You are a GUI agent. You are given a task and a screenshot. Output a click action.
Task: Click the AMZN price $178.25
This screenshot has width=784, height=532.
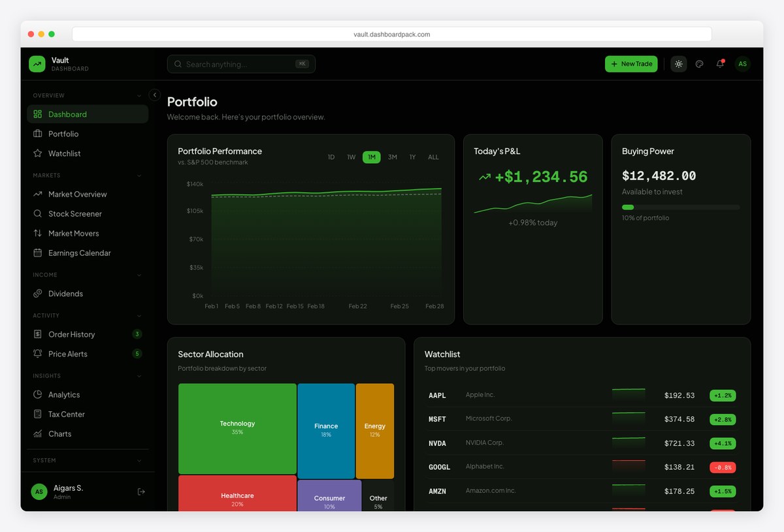(x=679, y=491)
